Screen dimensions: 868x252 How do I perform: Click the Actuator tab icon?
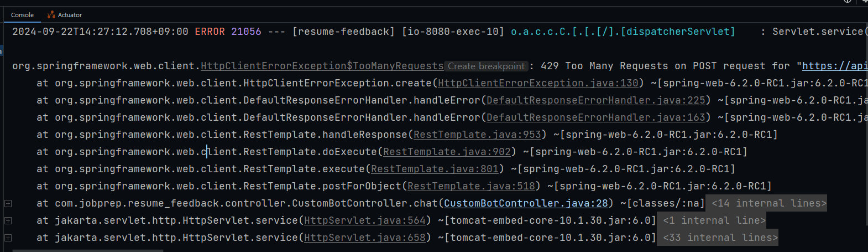(51, 15)
